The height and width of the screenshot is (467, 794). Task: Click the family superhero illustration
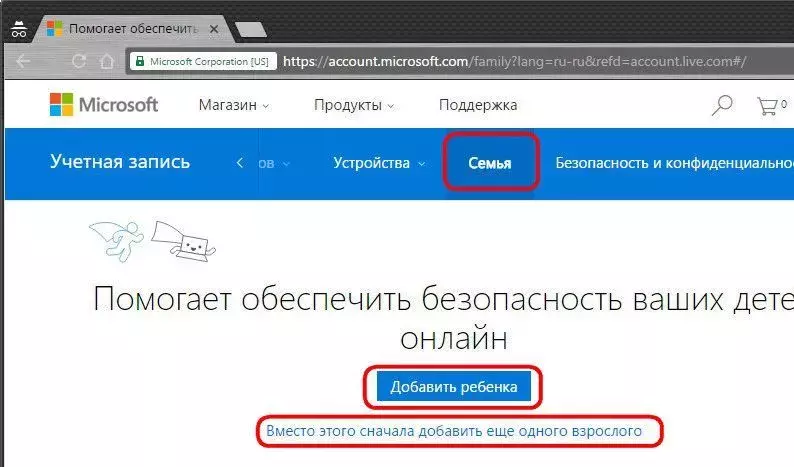[x=152, y=241]
